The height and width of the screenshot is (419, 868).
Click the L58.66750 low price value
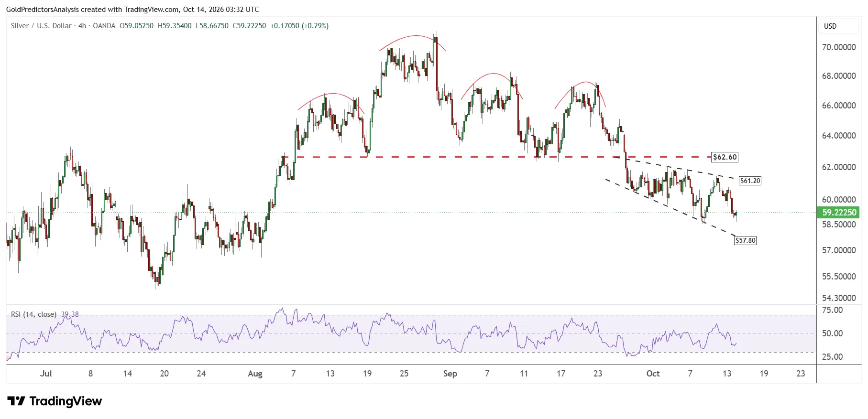(212, 26)
